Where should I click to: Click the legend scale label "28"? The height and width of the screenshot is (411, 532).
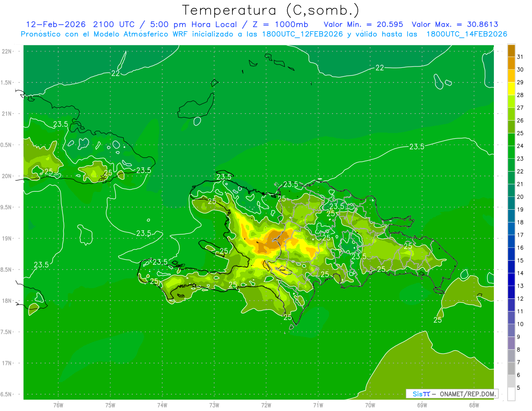click(520, 95)
